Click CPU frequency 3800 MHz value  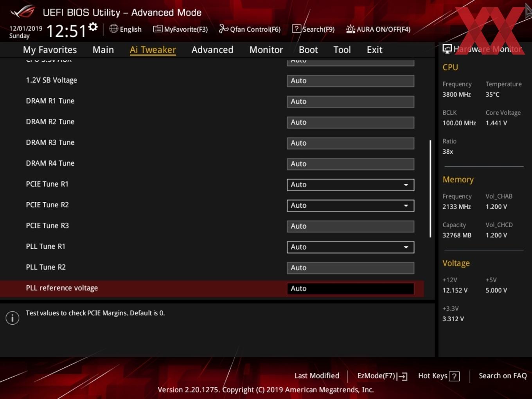coord(457,94)
